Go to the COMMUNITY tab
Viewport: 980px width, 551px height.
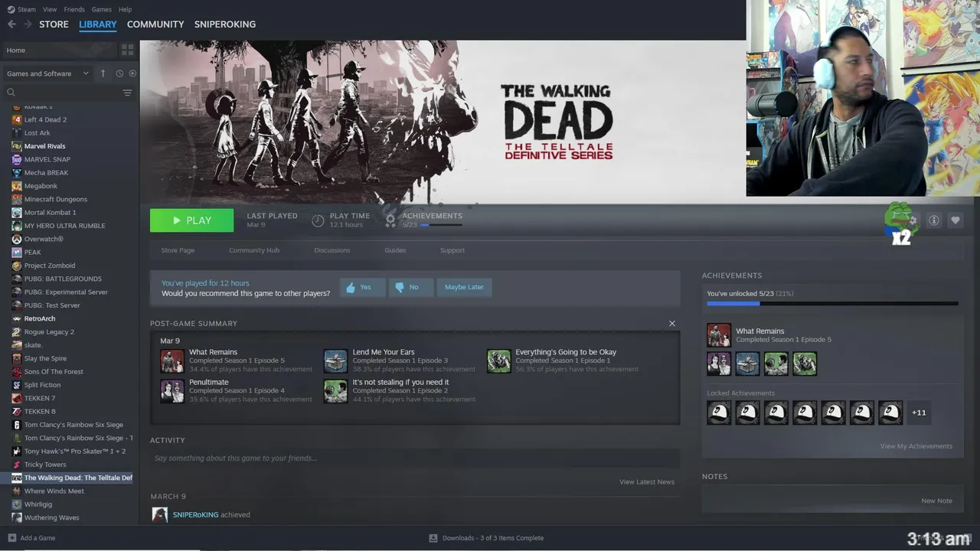(155, 24)
